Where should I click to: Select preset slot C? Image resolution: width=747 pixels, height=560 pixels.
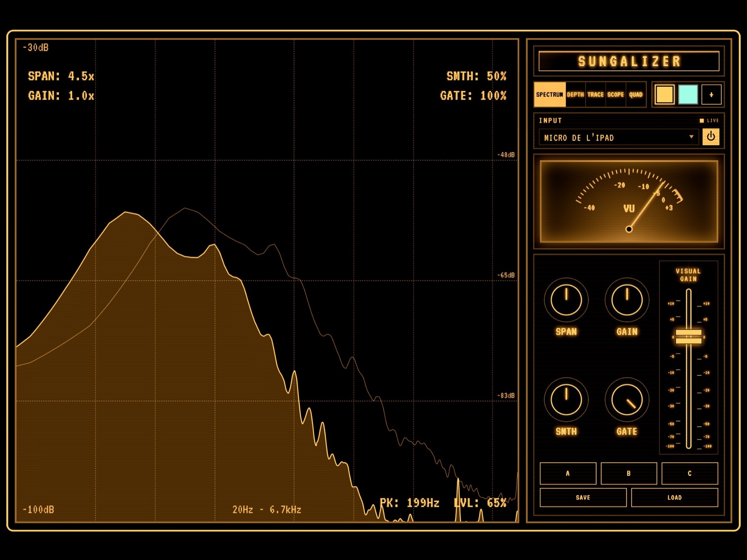689,473
